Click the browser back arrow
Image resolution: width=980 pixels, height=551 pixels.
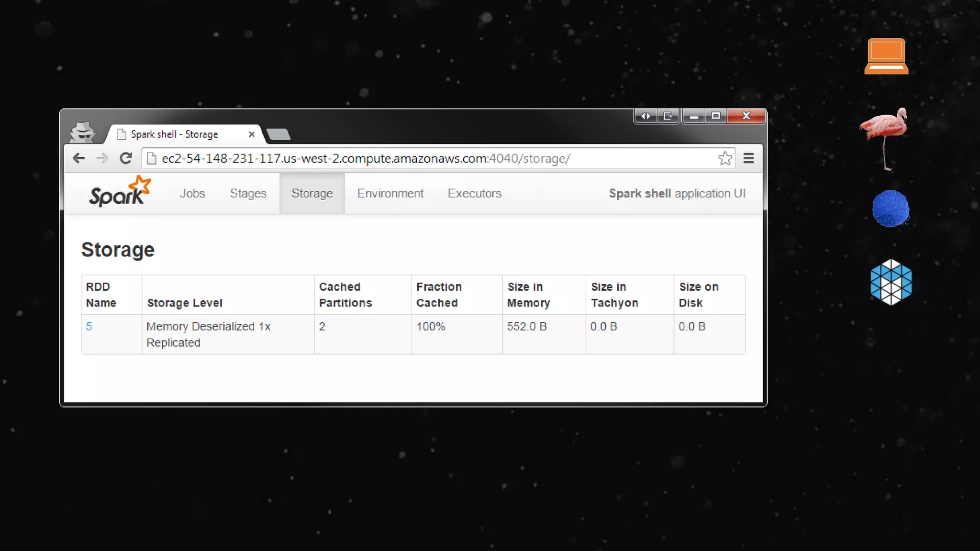(79, 158)
